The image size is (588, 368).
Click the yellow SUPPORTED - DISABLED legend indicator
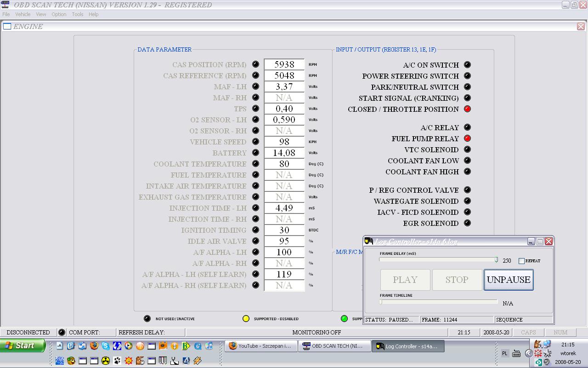point(246,318)
